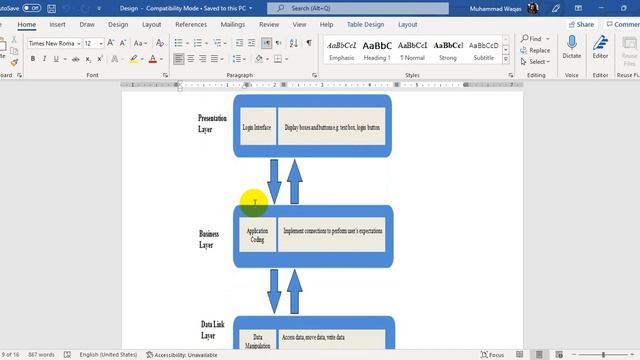
Task: Open the Review tab
Action: coord(269,24)
